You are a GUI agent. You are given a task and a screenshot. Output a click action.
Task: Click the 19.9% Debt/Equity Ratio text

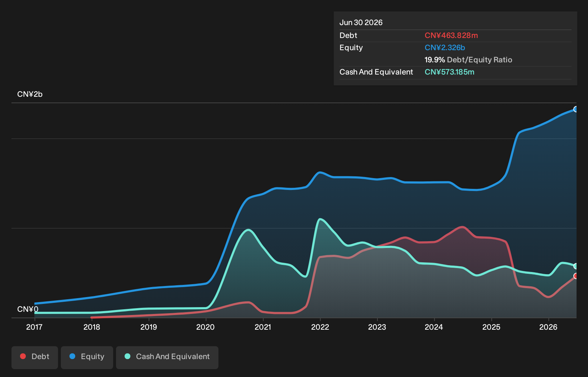[x=468, y=60]
